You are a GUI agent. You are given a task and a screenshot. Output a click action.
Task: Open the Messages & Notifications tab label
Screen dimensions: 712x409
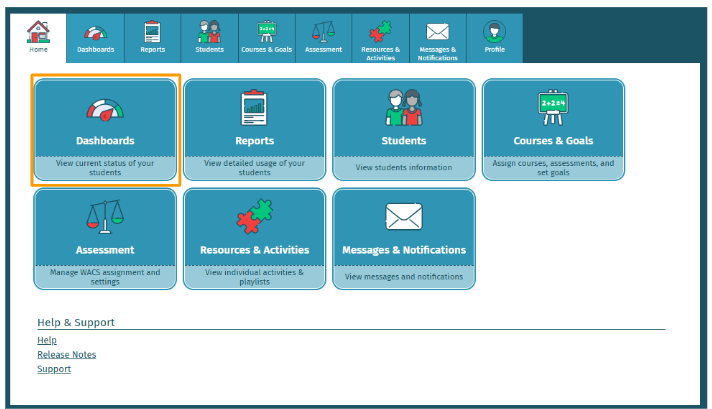437,54
